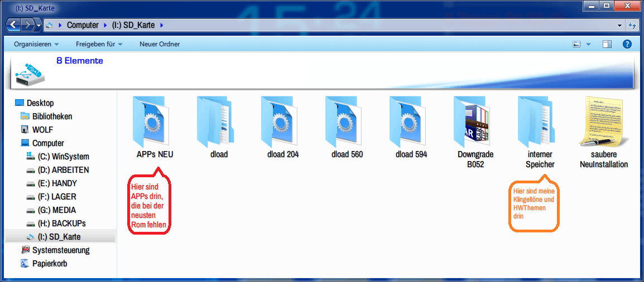Click the drive icon in the address bar
Image resolution: width=644 pixels, height=282 pixels.
tap(49, 26)
